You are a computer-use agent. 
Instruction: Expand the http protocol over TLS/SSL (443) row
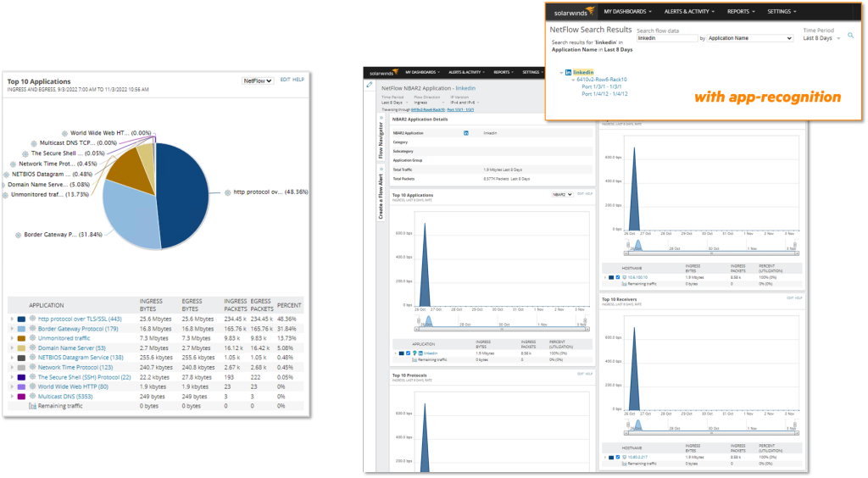pos(12,319)
